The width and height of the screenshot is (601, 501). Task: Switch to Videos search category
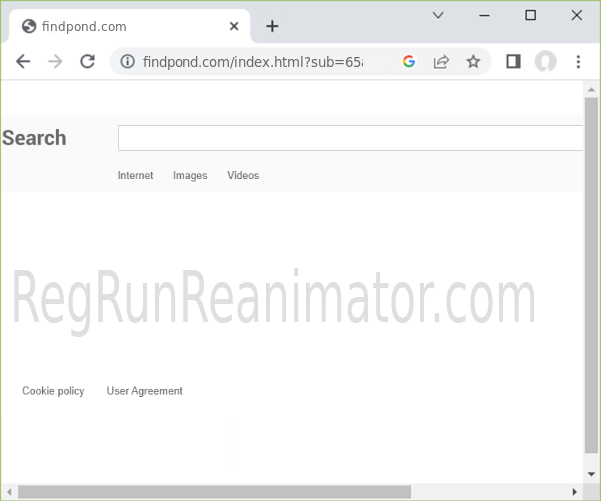[243, 175]
